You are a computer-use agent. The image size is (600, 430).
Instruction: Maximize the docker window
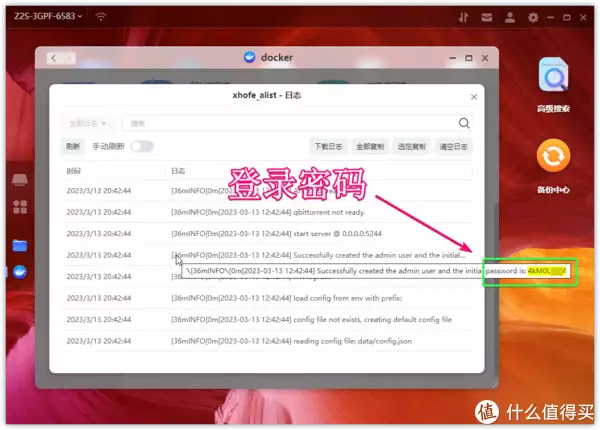469,58
